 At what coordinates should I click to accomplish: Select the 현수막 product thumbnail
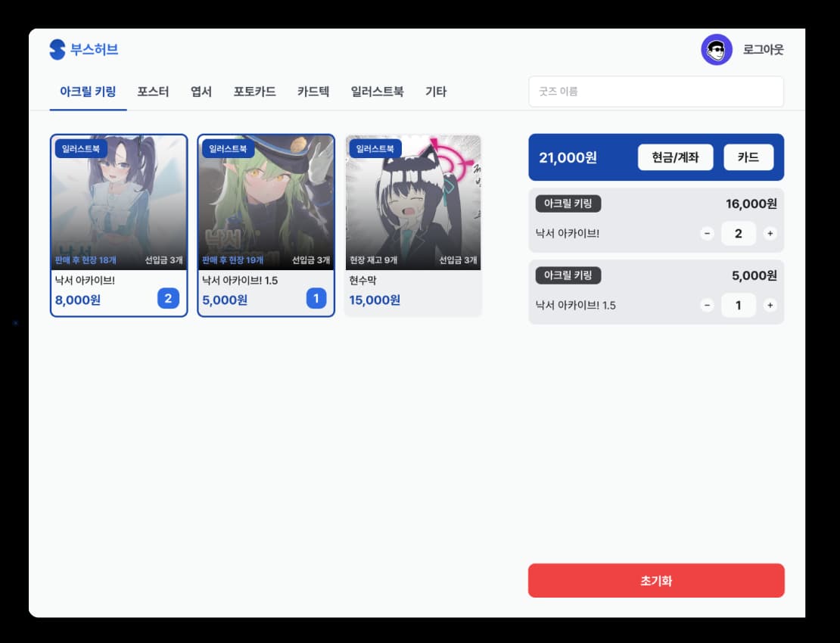coord(413,203)
